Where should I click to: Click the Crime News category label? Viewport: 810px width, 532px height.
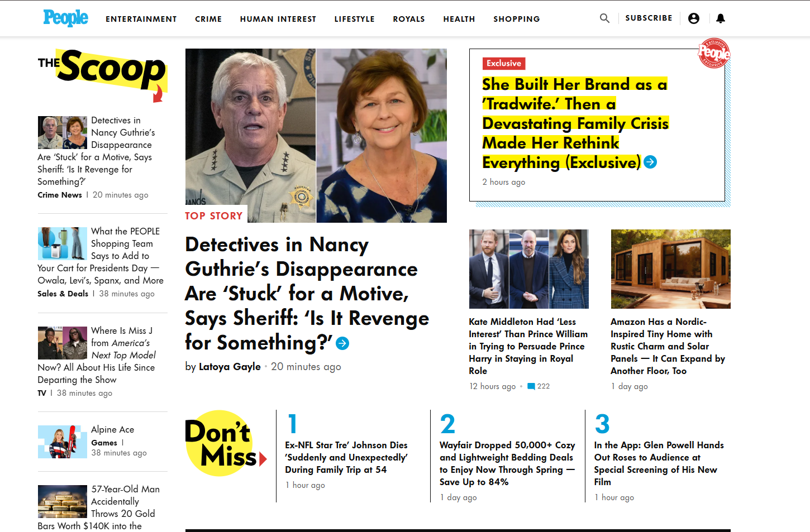click(59, 195)
